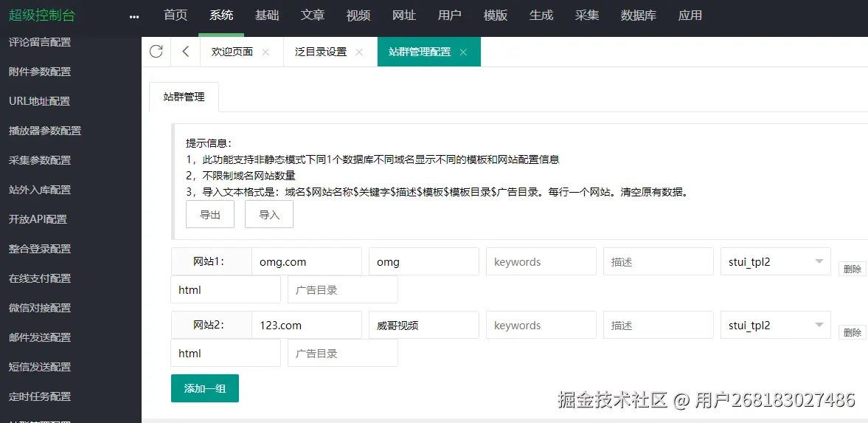This screenshot has width=868, height=423.
Task: Expand 网站1 template dropdown stui_tpl2
Action: [776, 261]
